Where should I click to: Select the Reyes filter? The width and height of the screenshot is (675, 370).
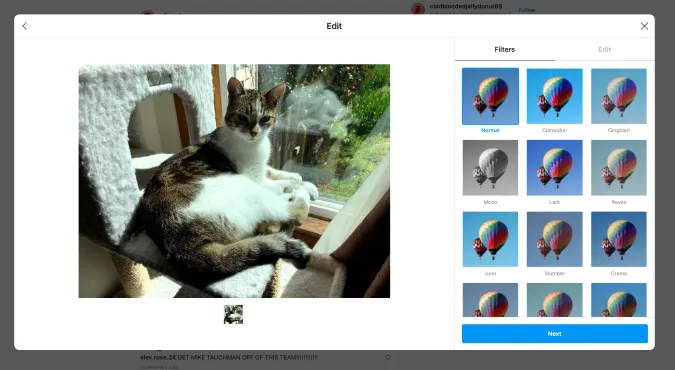pyautogui.click(x=619, y=168)
